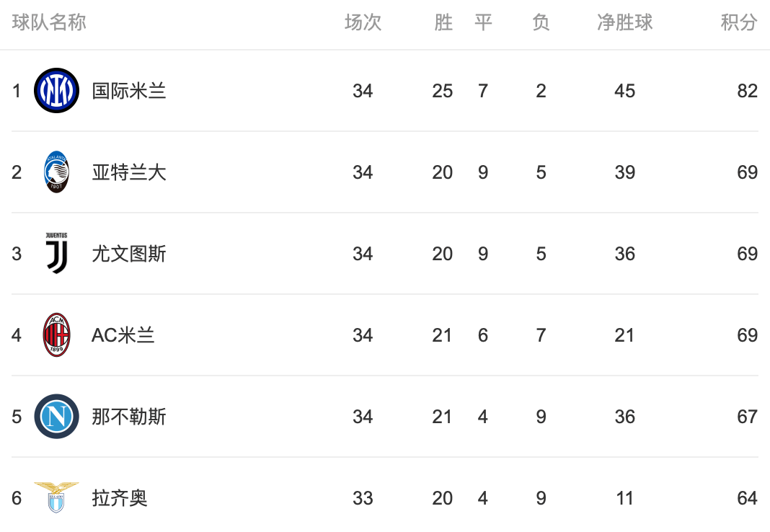770x532 pixels.
Task: Open the 亚特兰大 team name link
Action: [128, 172]
